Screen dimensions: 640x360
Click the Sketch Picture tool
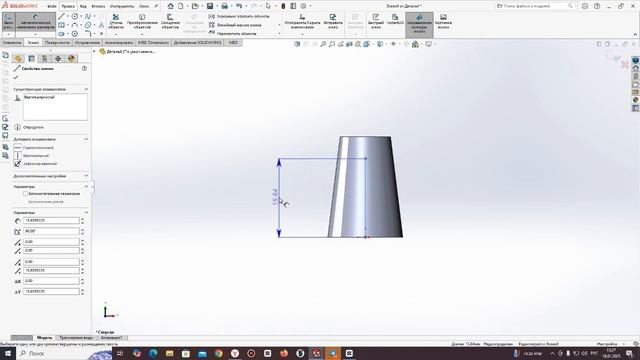point(443,21)
